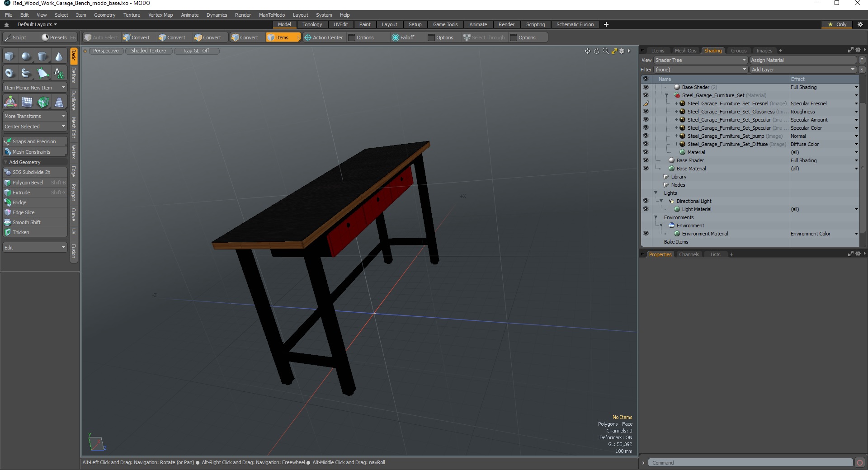Image resolution: width=868 pixels, height=470 pixels.
Task: Open the View Shader Tree dropdown
Action: point(700,60)
